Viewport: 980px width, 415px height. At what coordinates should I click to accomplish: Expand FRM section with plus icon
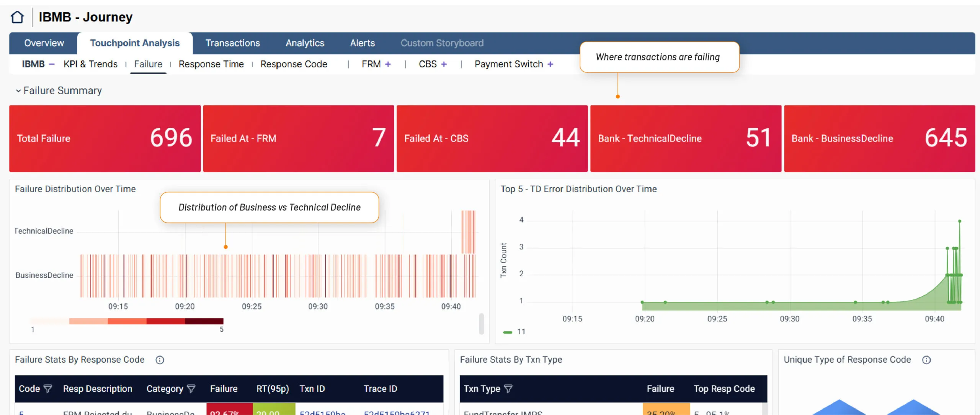pos(388,64)
